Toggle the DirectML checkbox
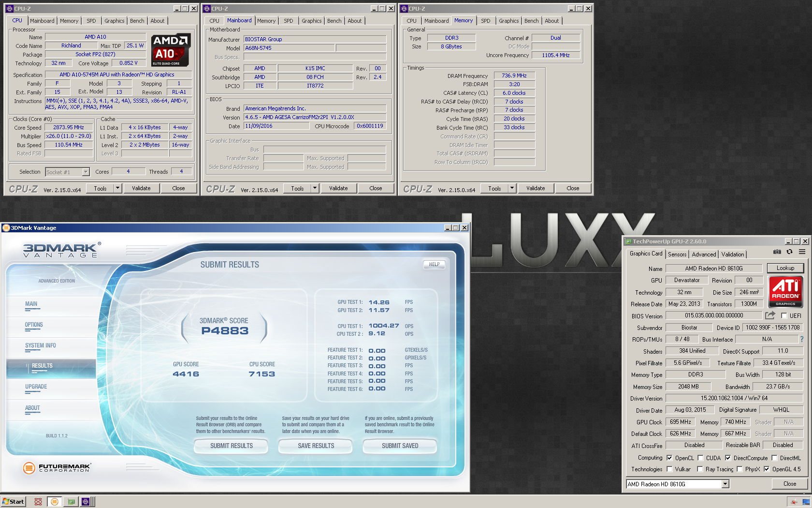Viewport: 812px width, 508px height. point(774,458)
